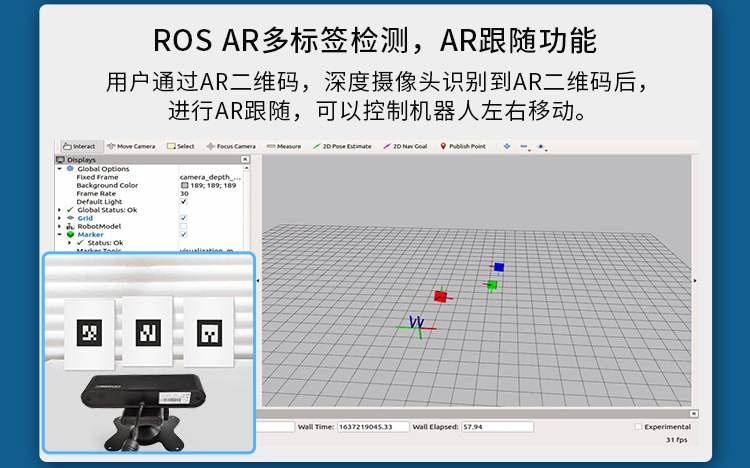Select the Grid display label
This screenshot has width=750, height=468.
tap(85, 218)
